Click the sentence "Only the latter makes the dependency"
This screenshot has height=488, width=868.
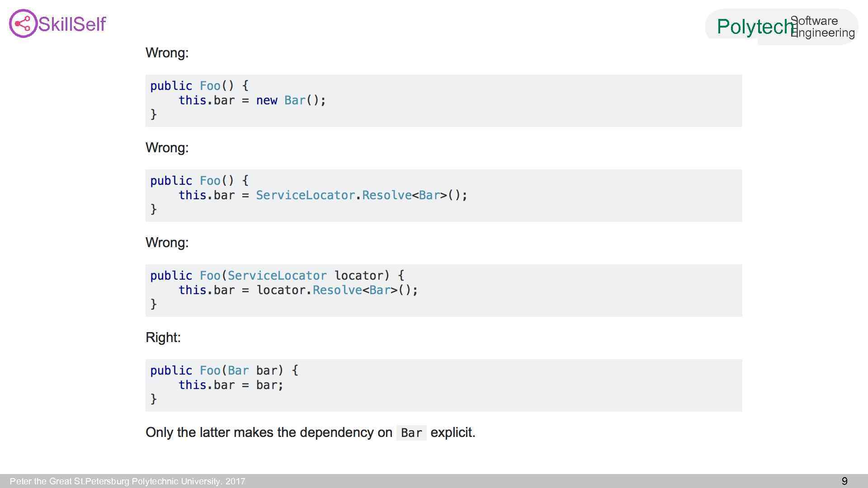[x=269, y=432]
